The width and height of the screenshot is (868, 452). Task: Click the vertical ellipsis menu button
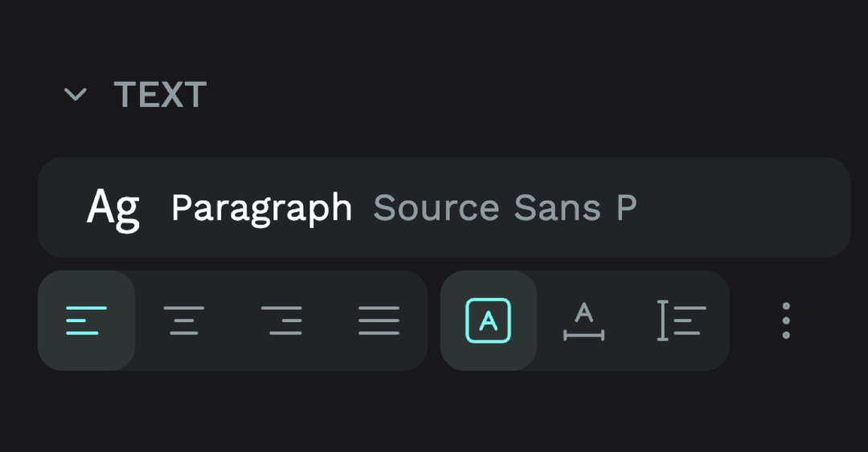786,320
